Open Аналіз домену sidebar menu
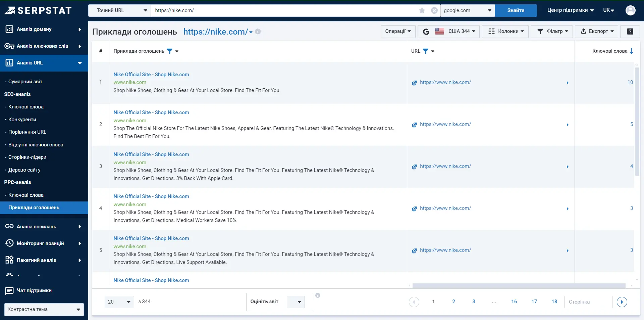 [44, 29]
